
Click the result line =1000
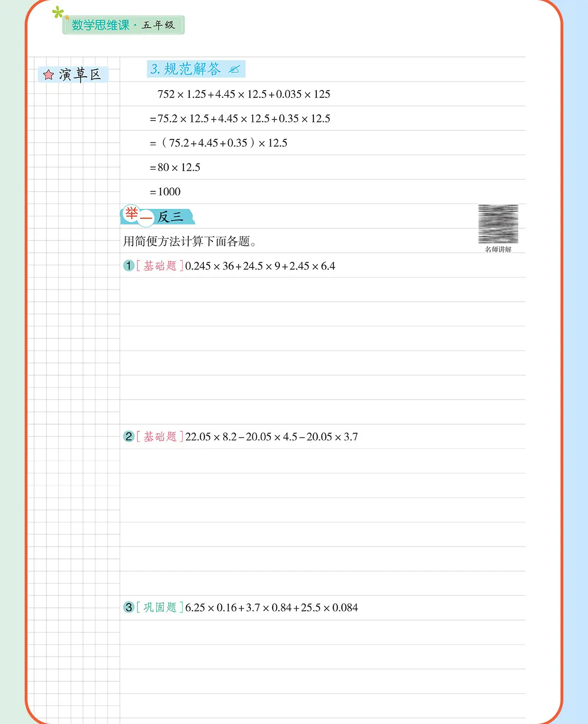pos(165,192)
